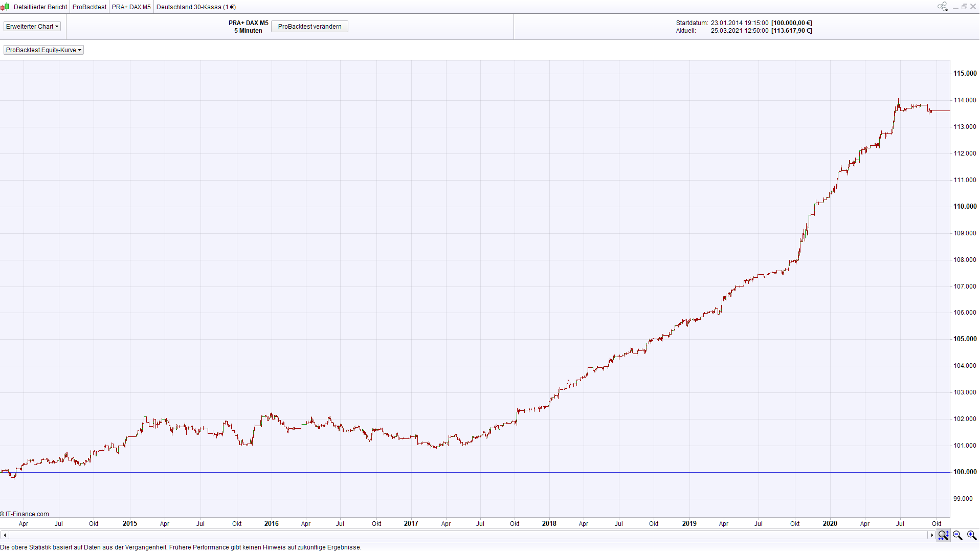Click the Startdatum 23.01.2014 19:15:00 text
Viewport: 980px width, 552px height.
point(722,23)
